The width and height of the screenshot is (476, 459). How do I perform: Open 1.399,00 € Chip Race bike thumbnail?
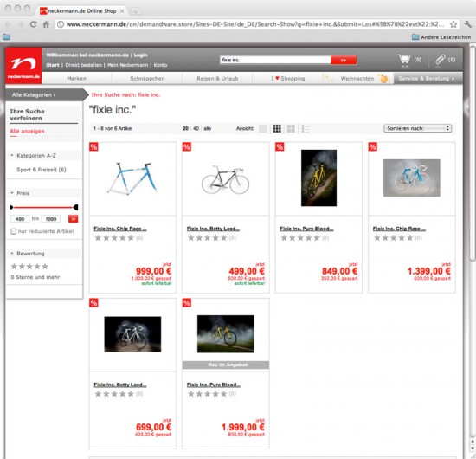[411, 178]
